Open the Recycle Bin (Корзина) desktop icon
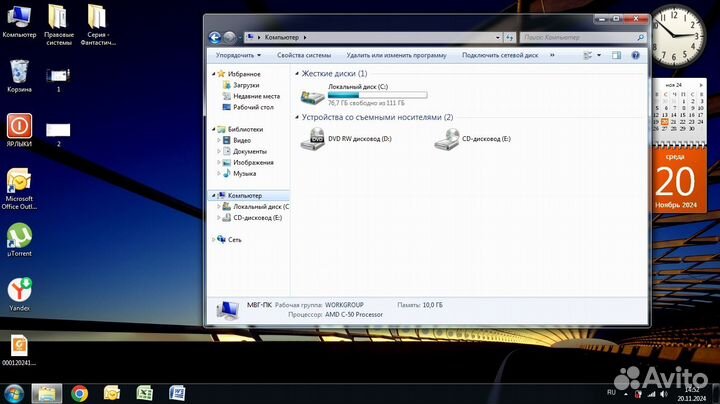This screenshot has height=404, width=720. [x=19, y=71]
